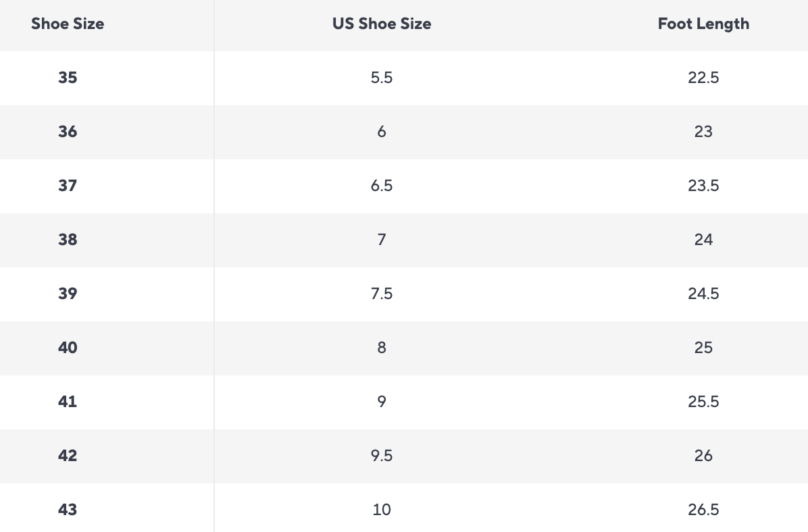The image size is (808, 532).
Task: Click the "Foot Length" column header
Action: [x=703, y=24]
